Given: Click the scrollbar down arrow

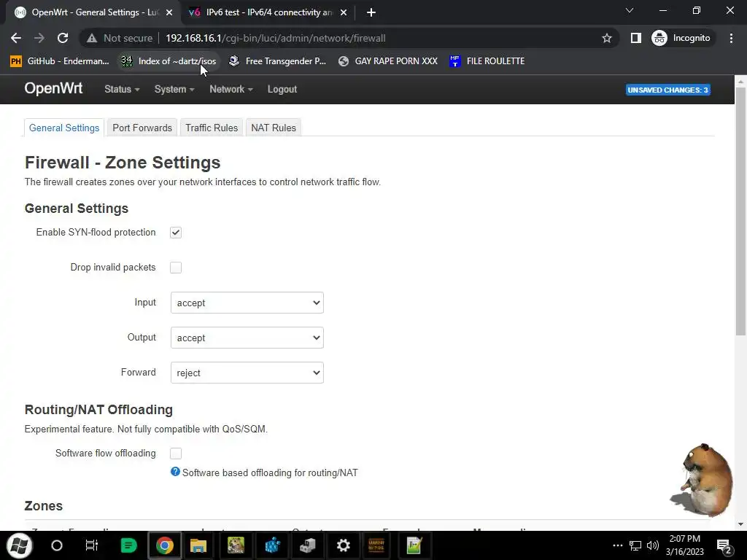Looking at the screenshot, I should point(741,525).
